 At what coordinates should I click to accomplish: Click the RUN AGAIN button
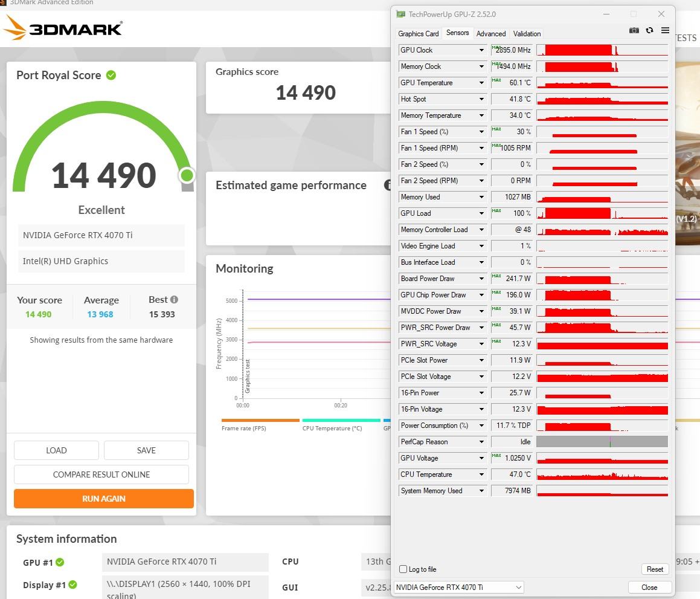(x=103, y=499)
